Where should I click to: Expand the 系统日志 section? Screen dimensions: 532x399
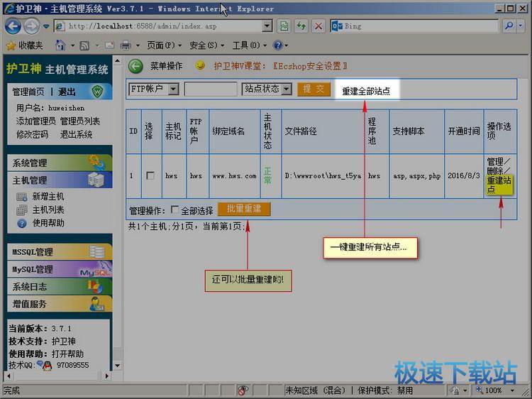tap(60, 286)
